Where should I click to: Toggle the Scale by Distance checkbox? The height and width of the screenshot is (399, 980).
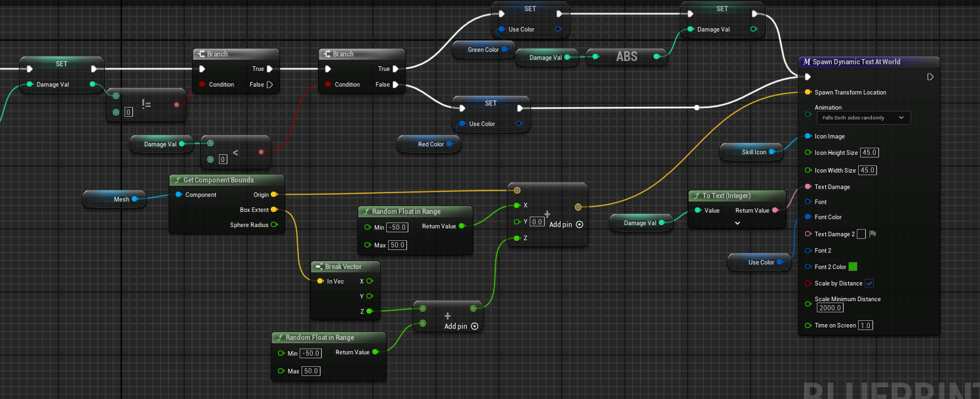coord(869,283)
